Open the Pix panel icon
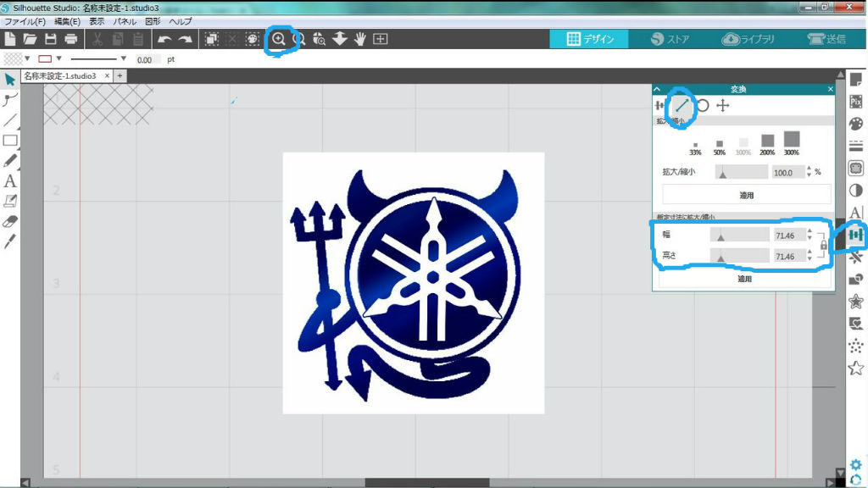Image resolution: width=868 pixels, height=488 pixels. [856, 102]
